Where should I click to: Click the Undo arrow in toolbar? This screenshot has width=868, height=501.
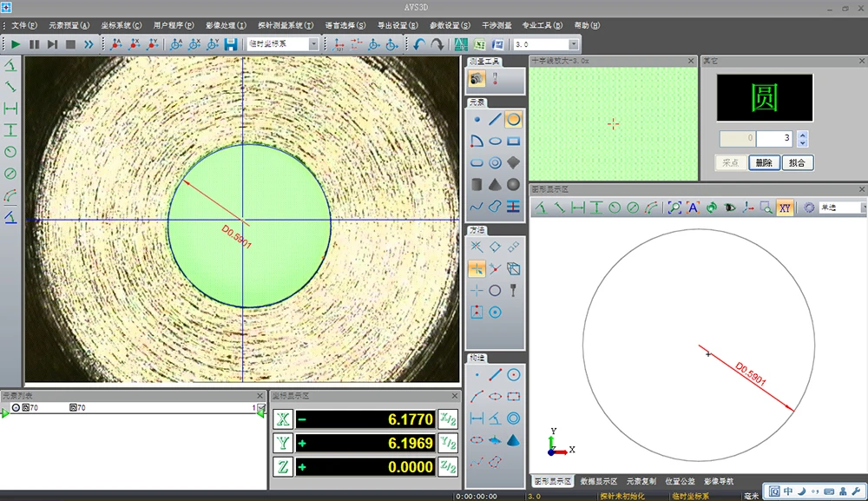pyautogui.click(x=419, y=44)
